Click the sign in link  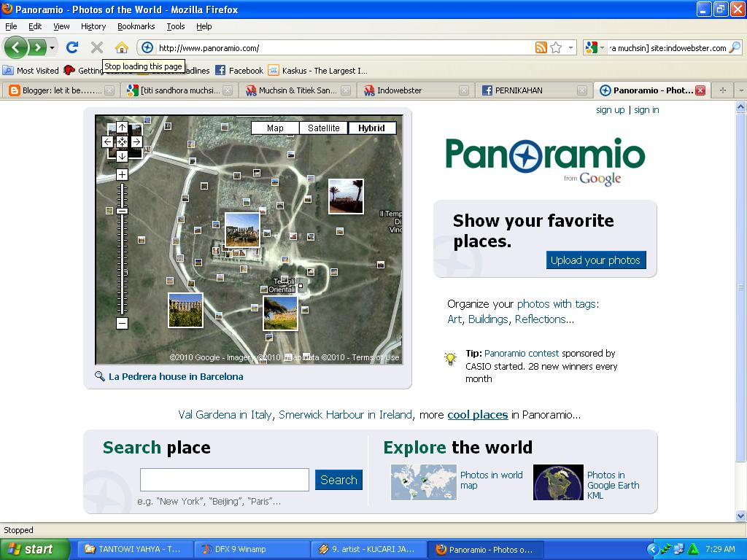click(646, 110)
